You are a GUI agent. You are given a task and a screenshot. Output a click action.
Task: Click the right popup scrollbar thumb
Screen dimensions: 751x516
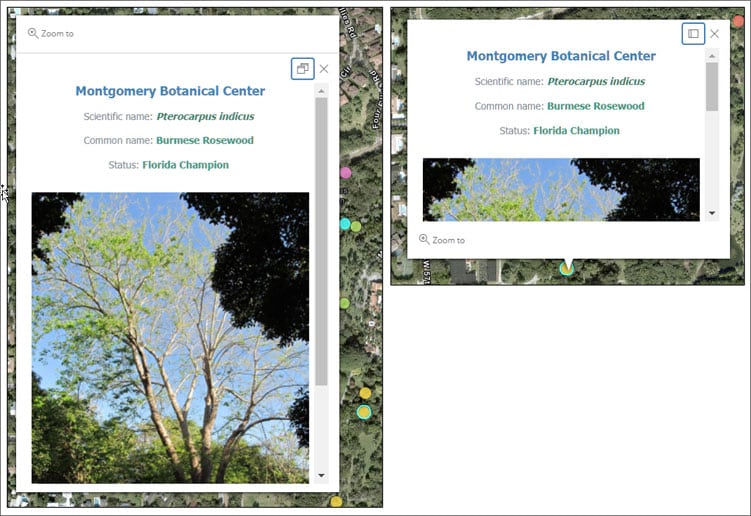[712, 87]
